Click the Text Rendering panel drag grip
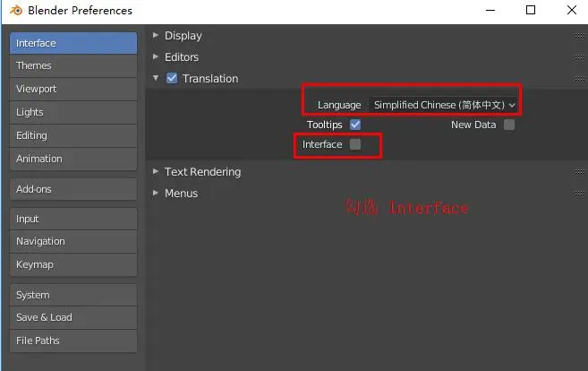Screen dimensions: 588x371 [x=579, y=172]
